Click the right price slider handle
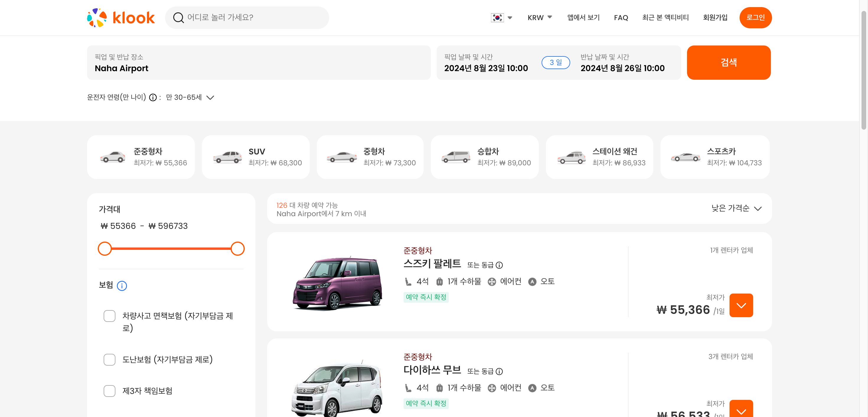The image size is (868, 417). [x=238, y=249]
